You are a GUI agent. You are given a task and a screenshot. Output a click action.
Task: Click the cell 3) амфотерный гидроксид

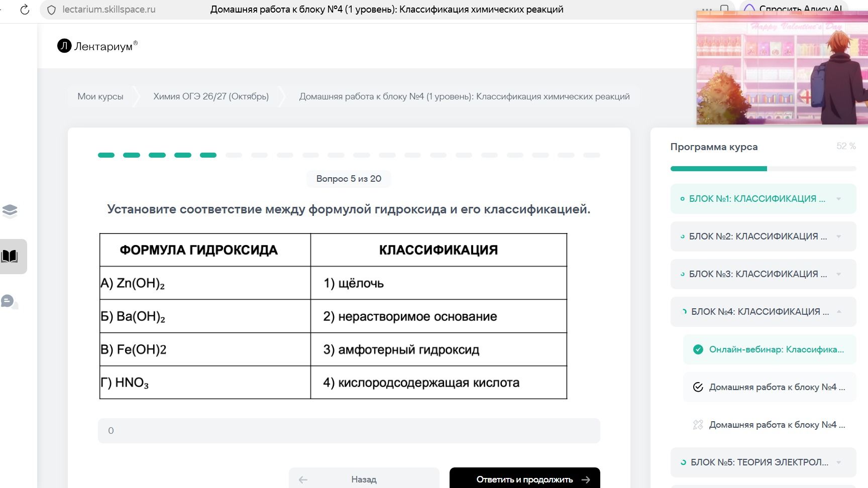click(439, 349)
